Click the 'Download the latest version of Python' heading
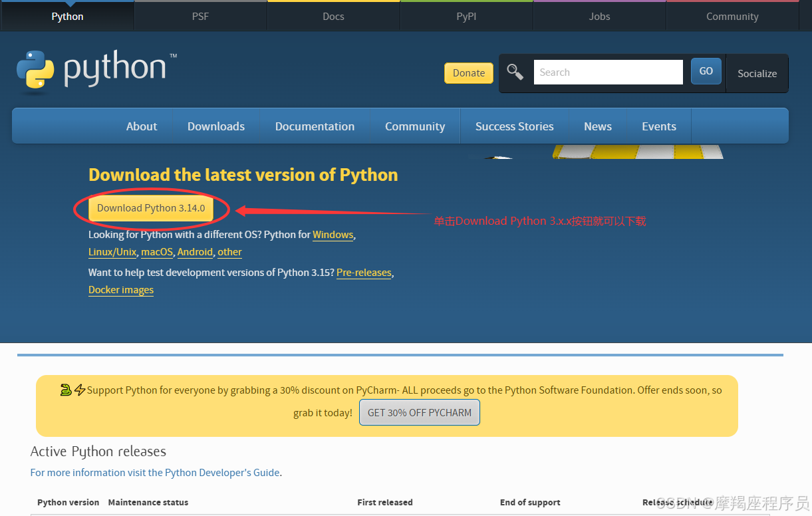The height and width of the screenshot is (516, 812). pyautogui.click(x=243, y=175)
